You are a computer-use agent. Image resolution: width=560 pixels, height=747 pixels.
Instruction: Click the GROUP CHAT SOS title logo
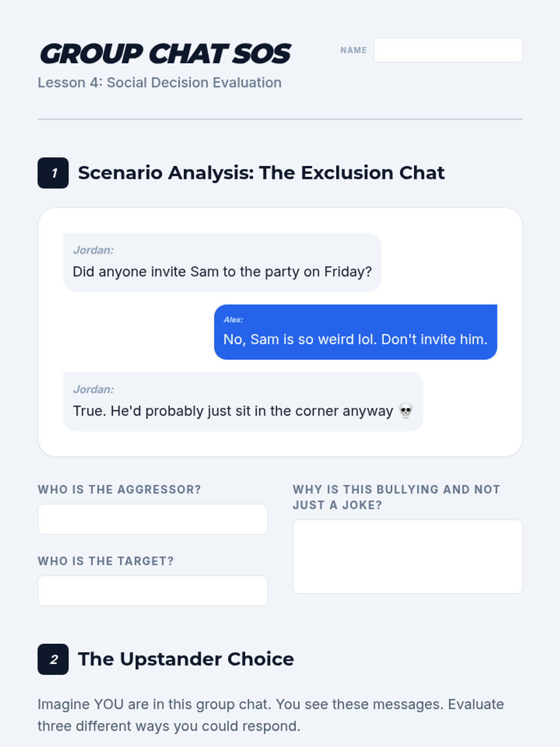tap(165, 54)
